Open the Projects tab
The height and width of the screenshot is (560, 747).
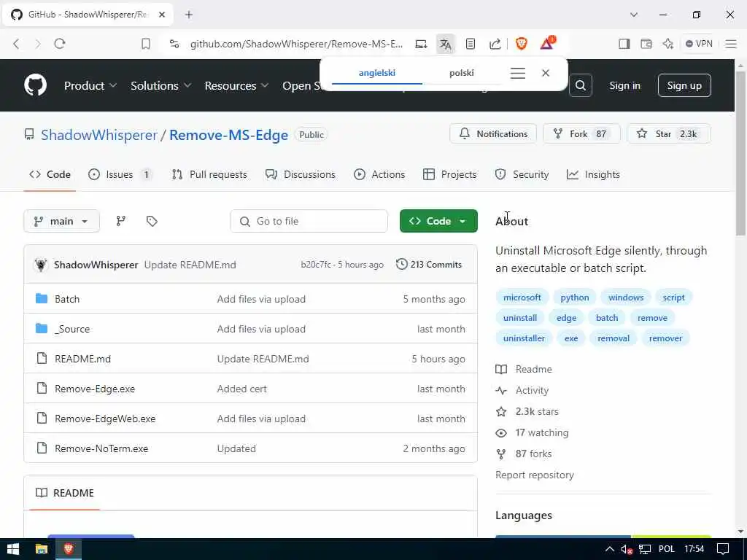click(449, 174)
